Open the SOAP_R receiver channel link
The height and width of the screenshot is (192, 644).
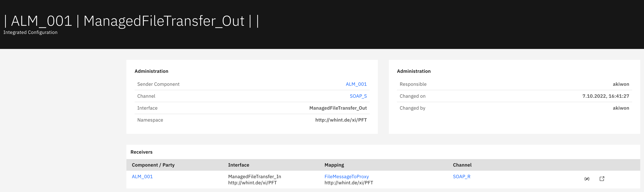(x=462, y=176)
